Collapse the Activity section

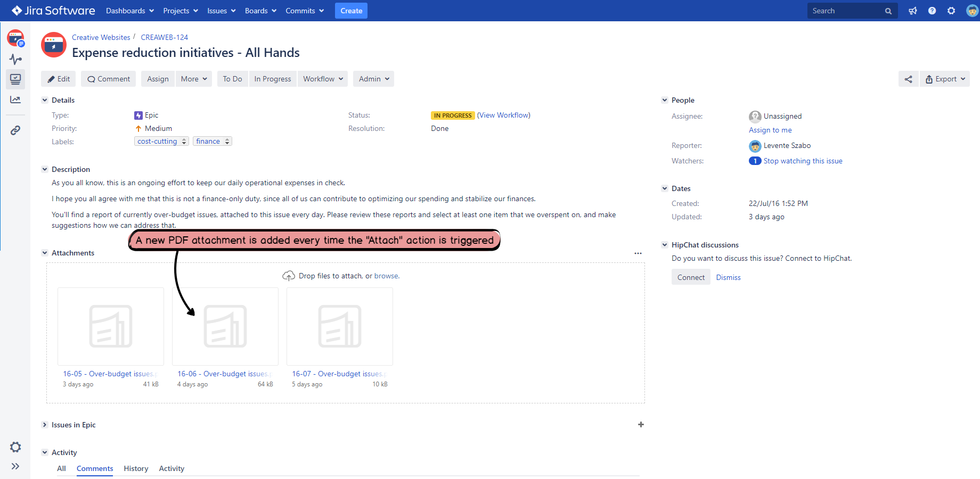45,452
